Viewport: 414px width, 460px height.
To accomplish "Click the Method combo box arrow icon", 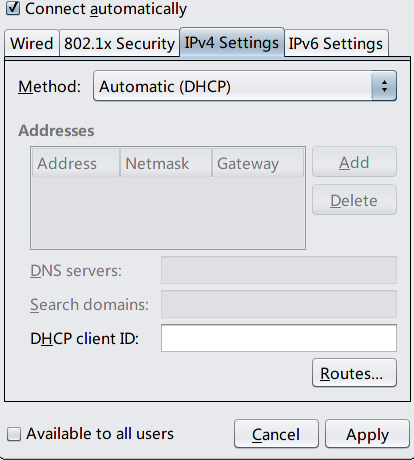I will point(384,86).
